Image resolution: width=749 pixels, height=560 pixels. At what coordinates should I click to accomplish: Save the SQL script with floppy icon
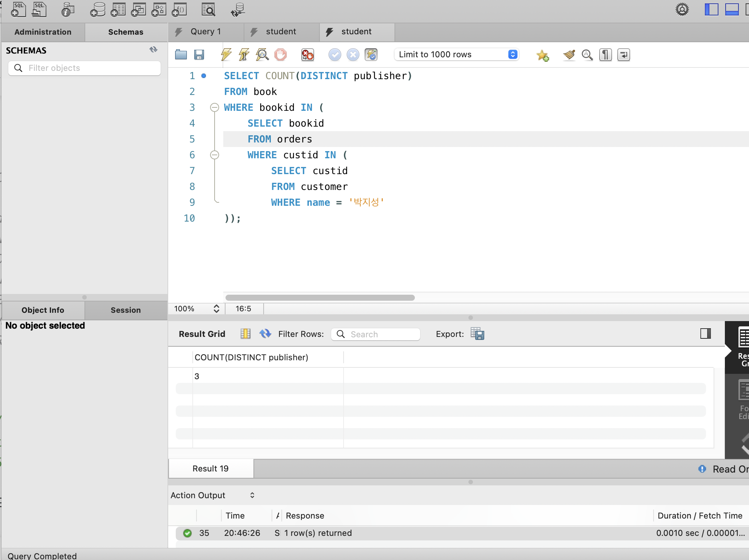coord(199,55)
